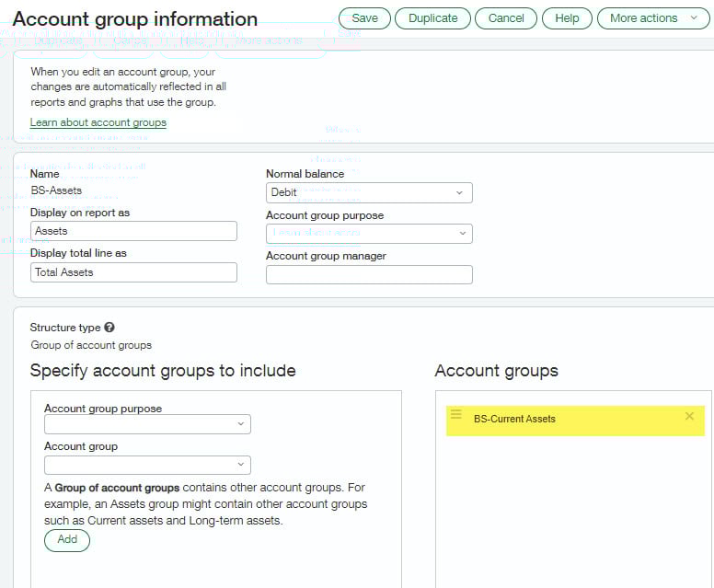Open the Normal balance dropdown showing Debit
Viewport: 714px width, 588px height.
click(368, 192)
